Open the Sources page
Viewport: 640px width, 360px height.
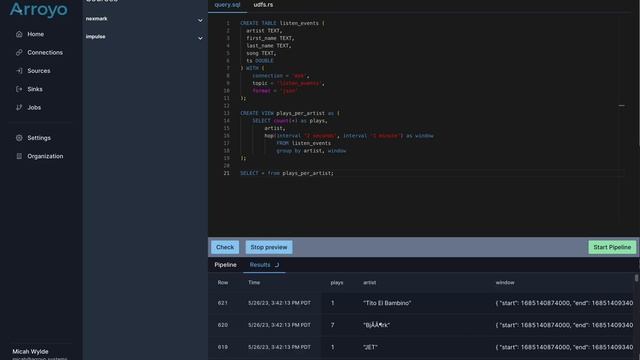coord(39,71)
